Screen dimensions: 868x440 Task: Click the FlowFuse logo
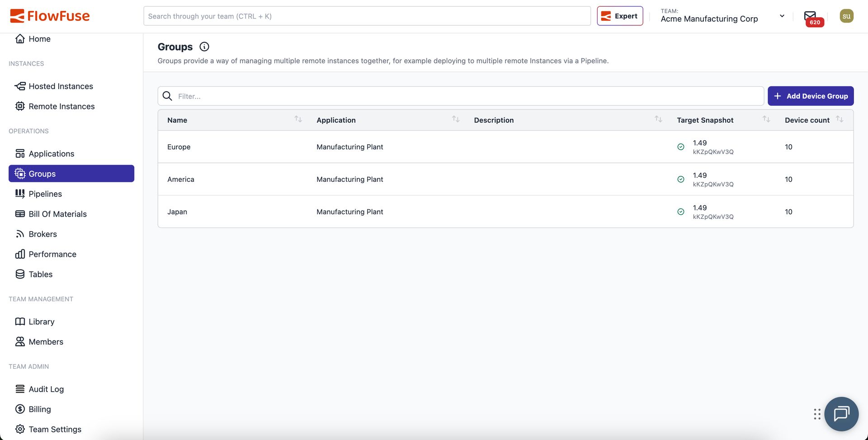click(50, 15)
